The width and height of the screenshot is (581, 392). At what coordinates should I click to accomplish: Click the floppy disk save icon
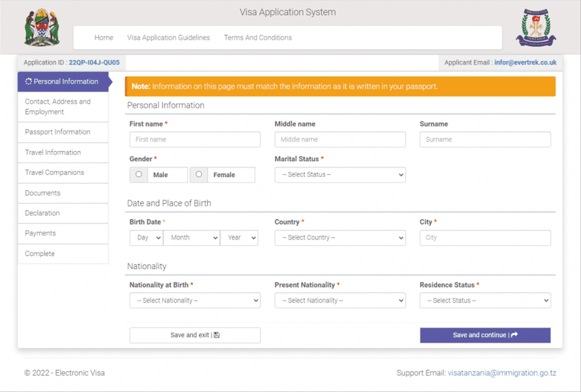217,335
